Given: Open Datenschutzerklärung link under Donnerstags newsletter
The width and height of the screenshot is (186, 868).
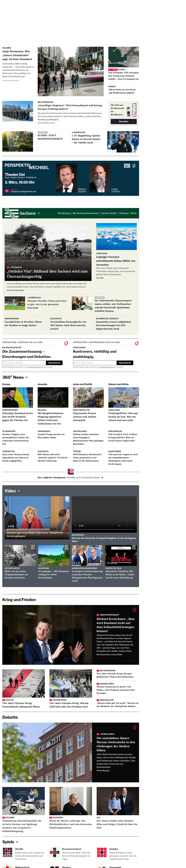Looking at the screenshot, I should pos(106,367).
